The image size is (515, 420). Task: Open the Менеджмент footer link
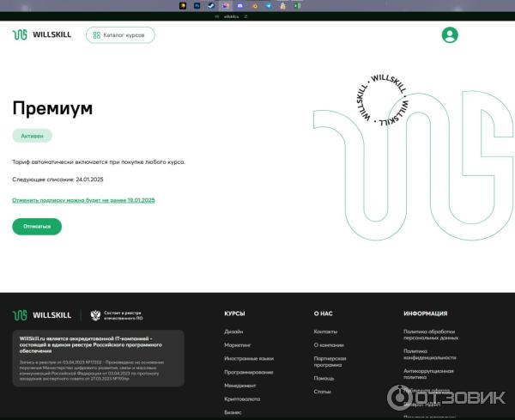[x=240, y=386]
